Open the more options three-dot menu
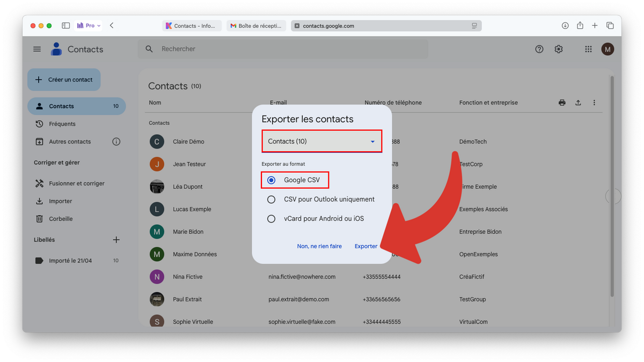This screenshot has width=644, height=362. point(594,102)
